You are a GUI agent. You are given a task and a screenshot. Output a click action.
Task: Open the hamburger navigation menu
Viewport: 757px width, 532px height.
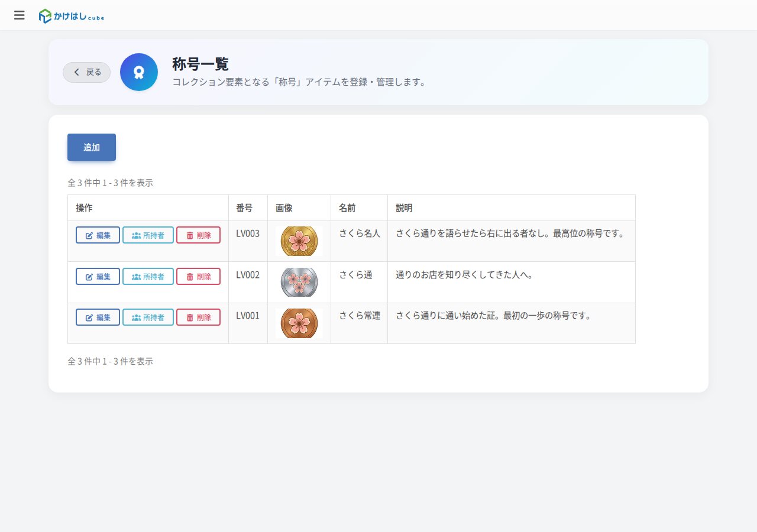pyautogui.click(x=20, y=15)
